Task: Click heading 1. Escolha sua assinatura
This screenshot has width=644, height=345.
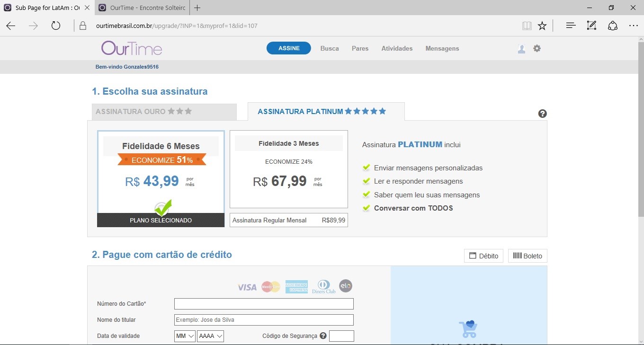Action: pyautogui.click(x=150, y=91)
